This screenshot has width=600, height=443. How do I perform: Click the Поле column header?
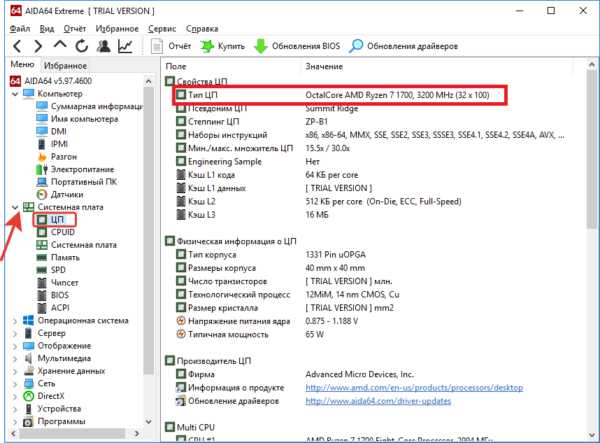click(x=176, y=67)
